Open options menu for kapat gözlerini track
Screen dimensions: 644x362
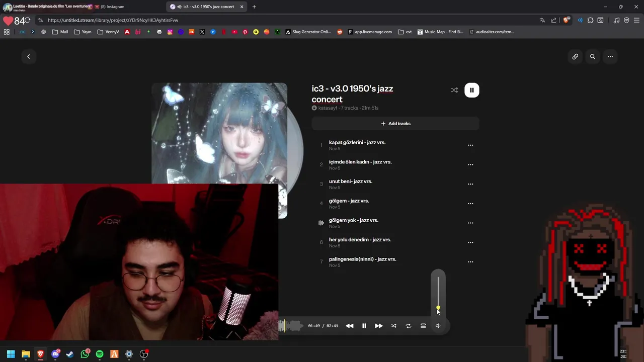coord(470,145)
